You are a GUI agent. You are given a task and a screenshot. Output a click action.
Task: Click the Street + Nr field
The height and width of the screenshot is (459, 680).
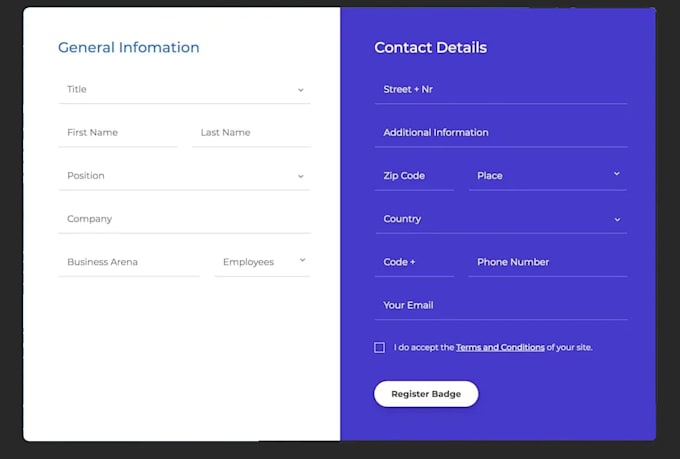point(501,89)
